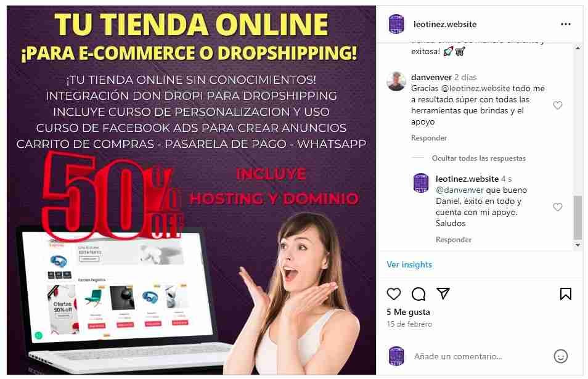Like the post with heart icon
The height and width of the screenshot is (379, 588).
pyautogui.click(x=393, y=294)
